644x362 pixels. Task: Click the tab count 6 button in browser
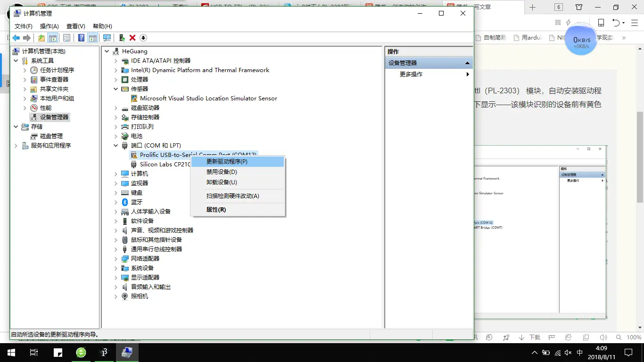pyautogui.click(x=559, y=7)
